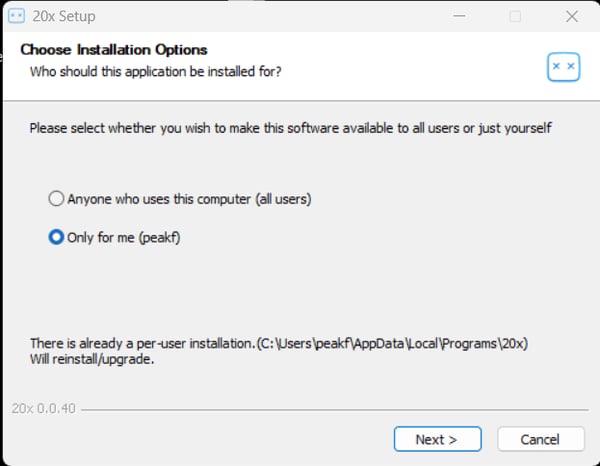Click the 'Only for me (peakf)' label text
The image size is (600, 466).
click(x=123, y=238)
